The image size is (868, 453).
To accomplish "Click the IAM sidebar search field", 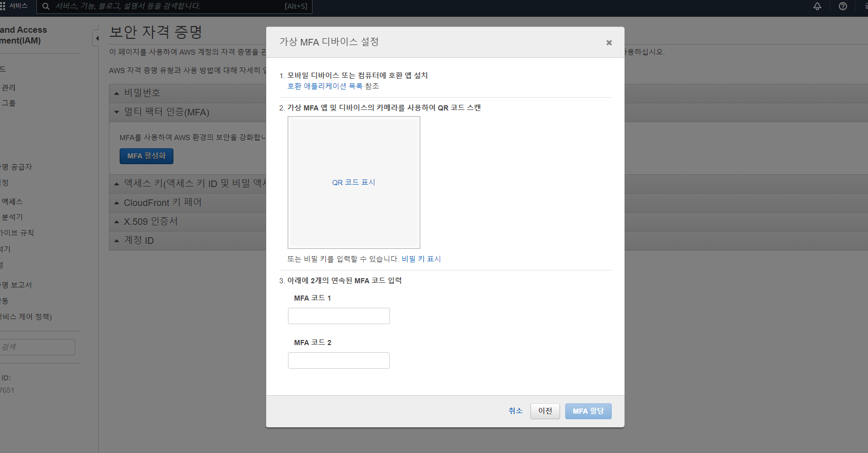I will tap(37, 347).
